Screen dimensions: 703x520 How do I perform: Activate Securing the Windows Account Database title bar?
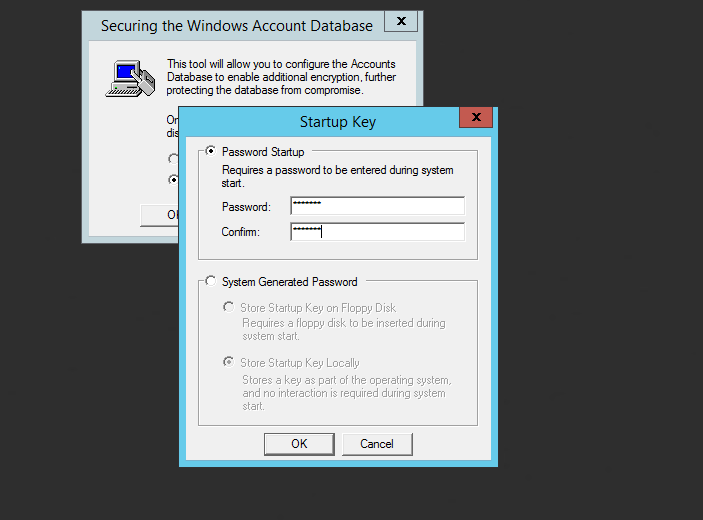click(234, 26)
